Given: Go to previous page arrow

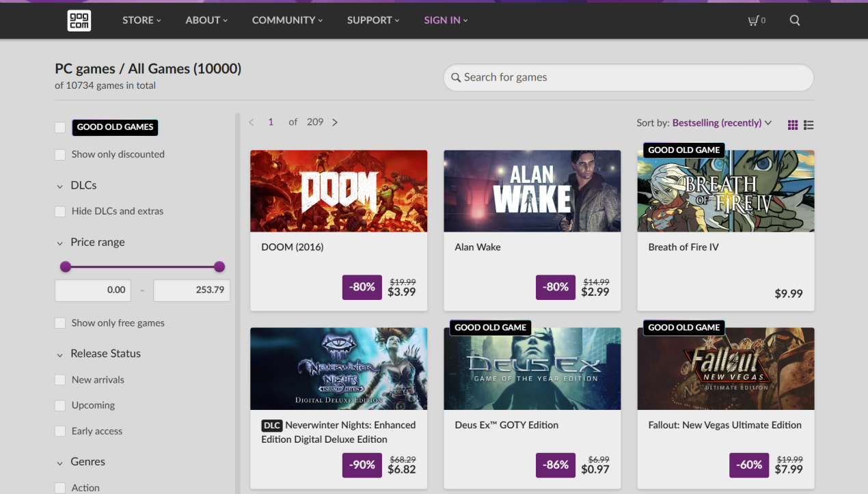Looking at the screenshot, I should pyautogui.click(x=252, y=122).
